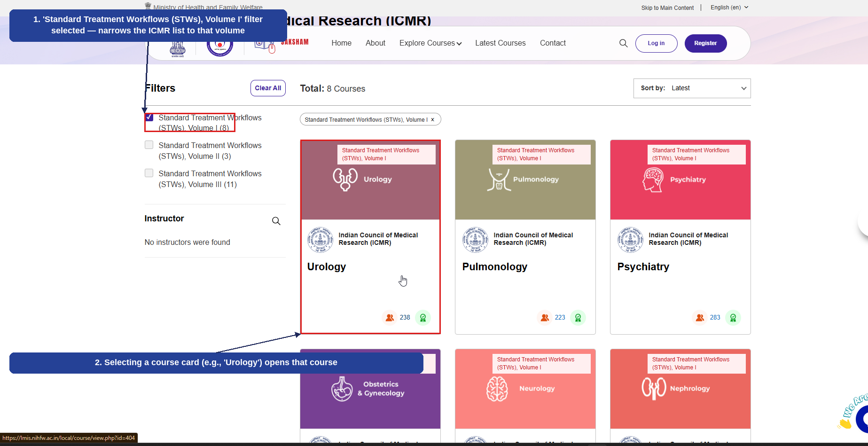Viewport: 868px width, 446px height.
Task: Click the Clear All filters button
Action: click(268, 88)
